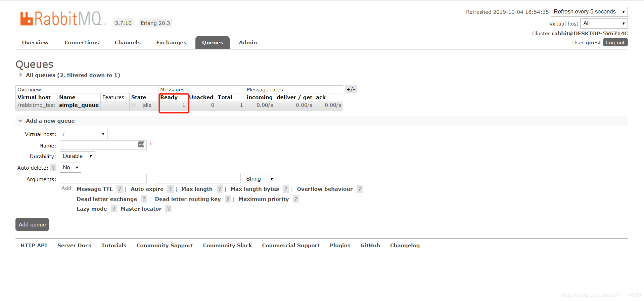Sort by incoming rate column header
The width and height of the screenshot is (644, 301).
260,97
